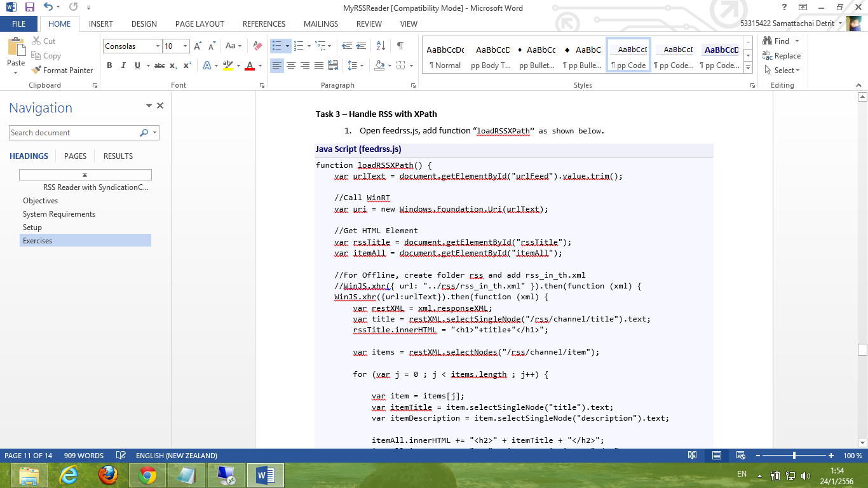Apply center text alignment

click(x=290, y=65)
